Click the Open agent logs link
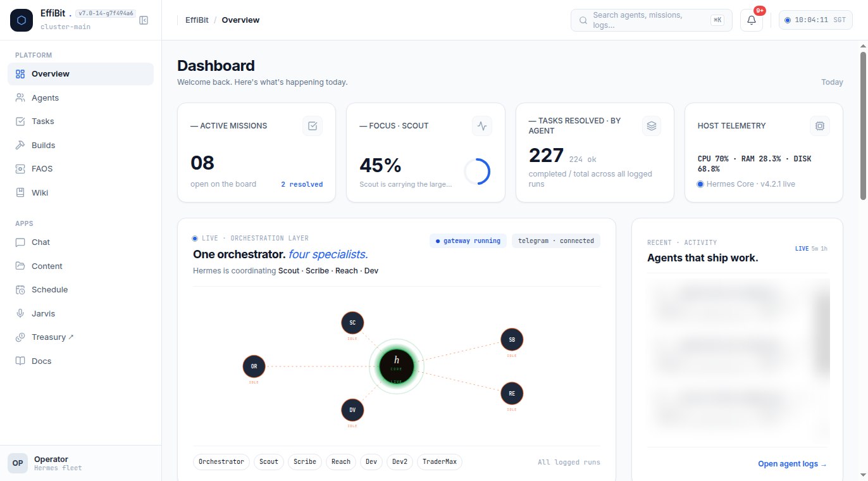This screenshot has height=481, width=868. point(793,464)
